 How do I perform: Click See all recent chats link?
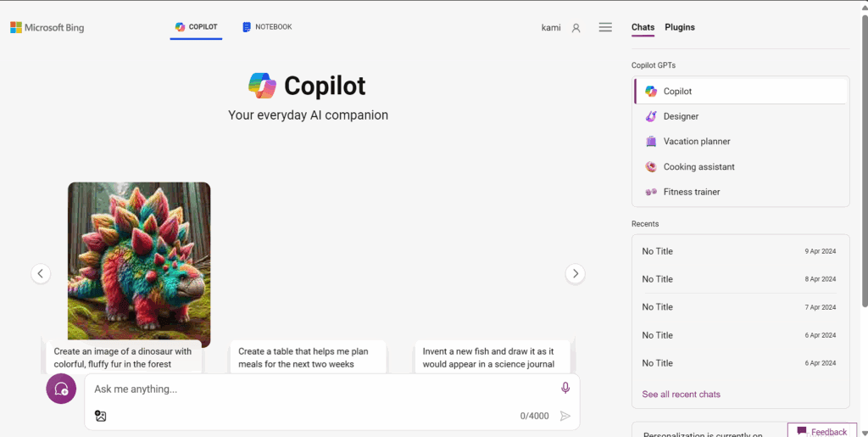tap(681, 395)
